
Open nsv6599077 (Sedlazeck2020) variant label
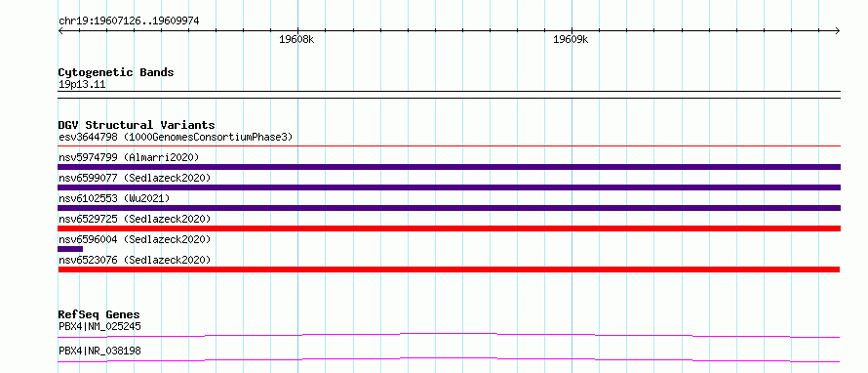(x=135, y=178)
